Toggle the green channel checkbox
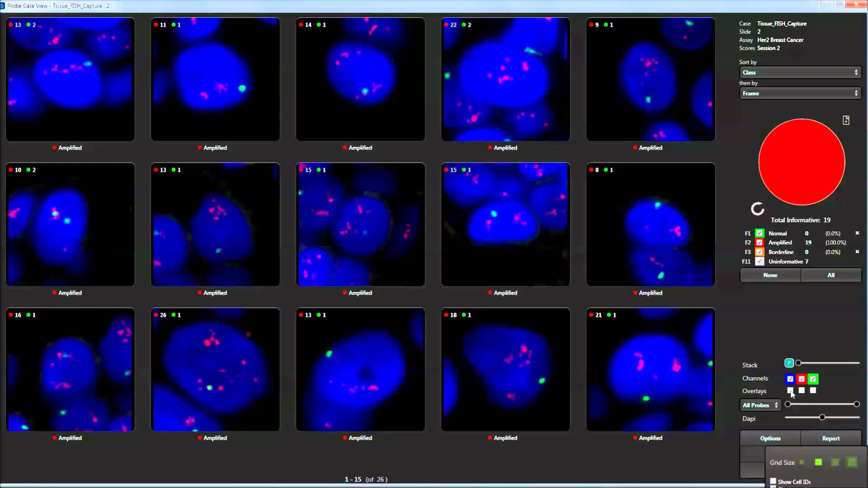 [813, 379]
